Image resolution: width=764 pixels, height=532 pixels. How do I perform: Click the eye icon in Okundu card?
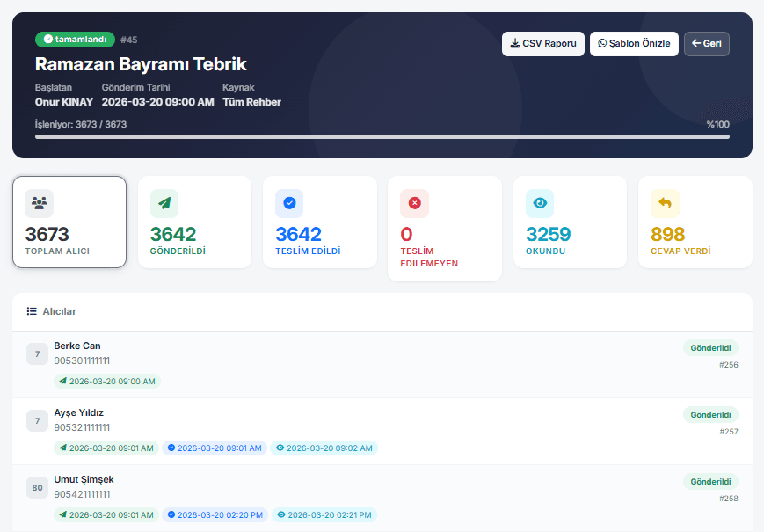pyautogui.click(x=540, y=203)
